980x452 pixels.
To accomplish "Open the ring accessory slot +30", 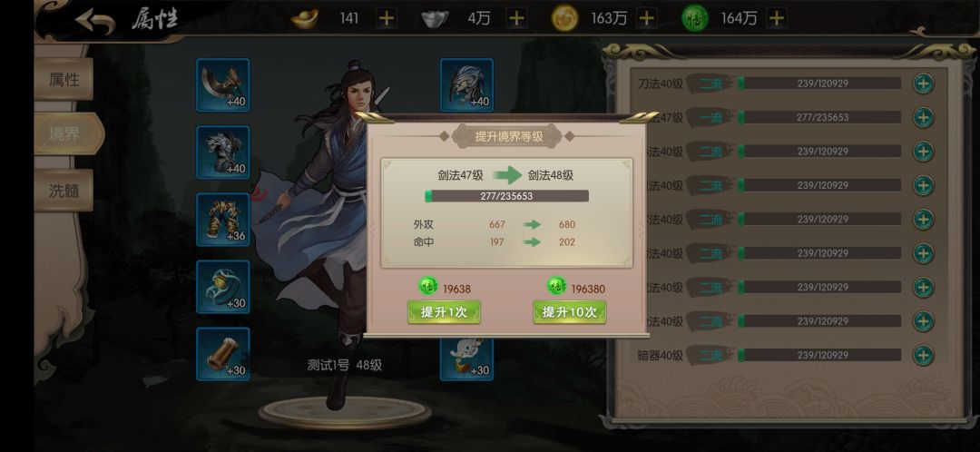I will coord(223,287).
